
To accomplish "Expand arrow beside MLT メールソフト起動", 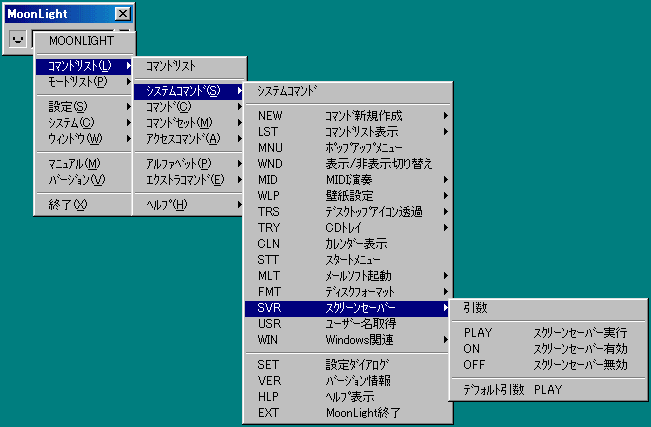I will 445,275.
